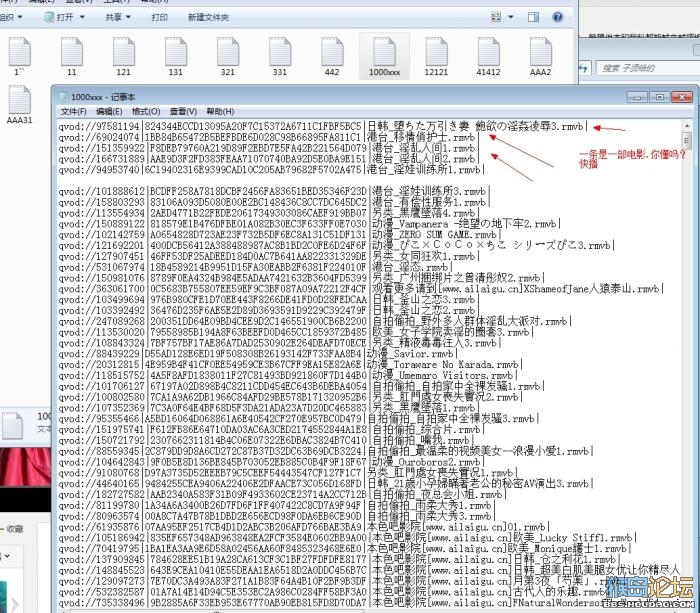Select the file icon labeled AAA2

(541, 57)
